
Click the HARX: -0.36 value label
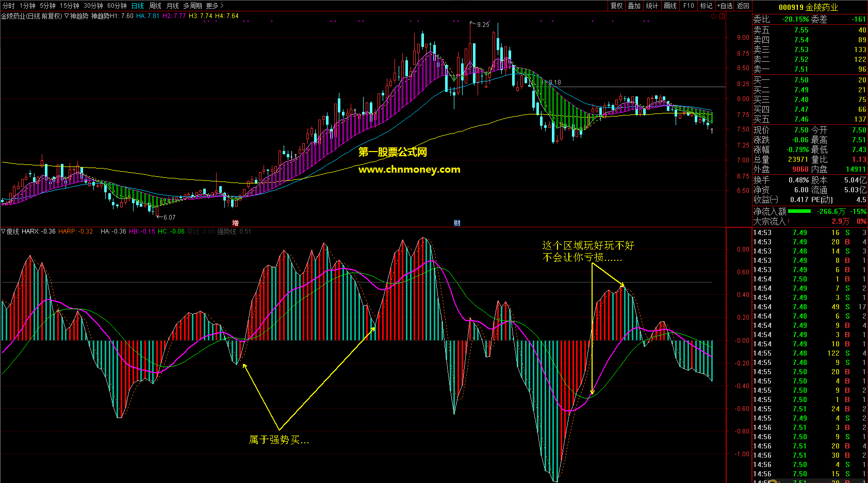click(x=39, y=231)
